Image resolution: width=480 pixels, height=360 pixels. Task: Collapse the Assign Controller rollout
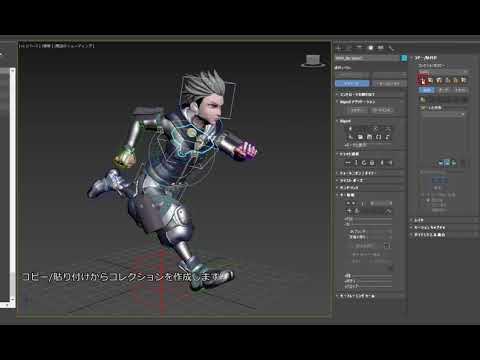[369, 94]
